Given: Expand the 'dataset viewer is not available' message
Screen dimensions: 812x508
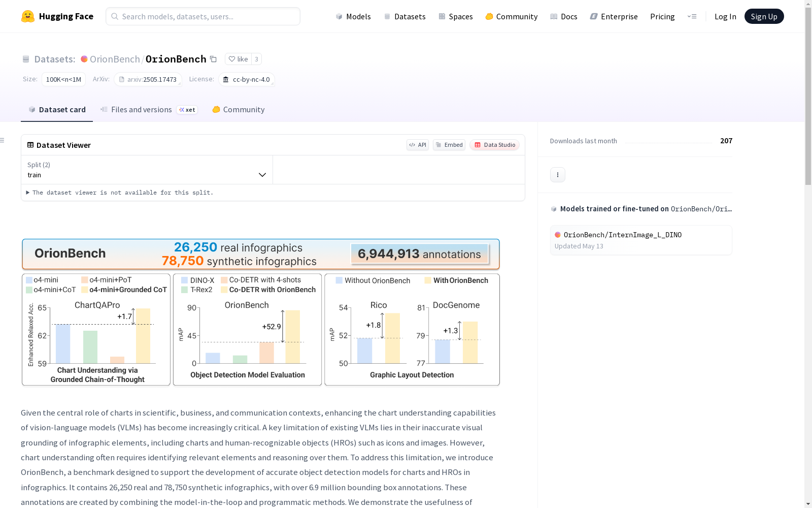Looking at the screenshot, I should coord(120,193).
